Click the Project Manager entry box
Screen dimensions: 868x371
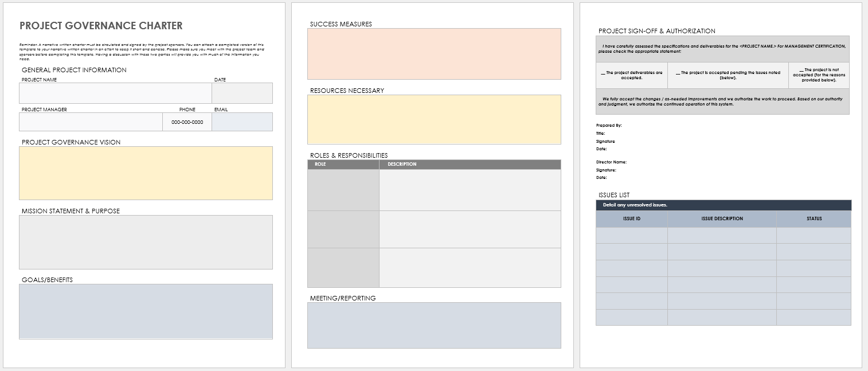point(91,122)
